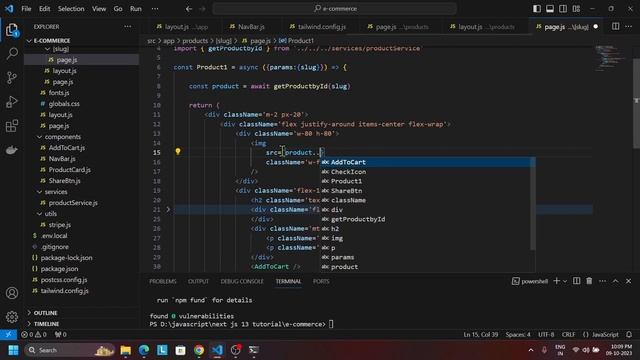Open the Run menu

click(x=136, y=9)
